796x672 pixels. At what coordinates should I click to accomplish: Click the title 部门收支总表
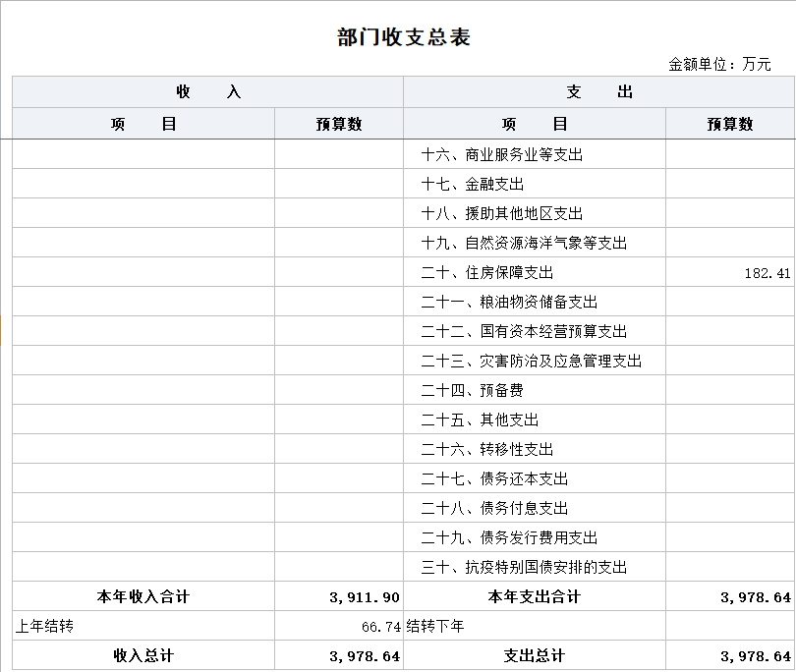click(404, 37)
